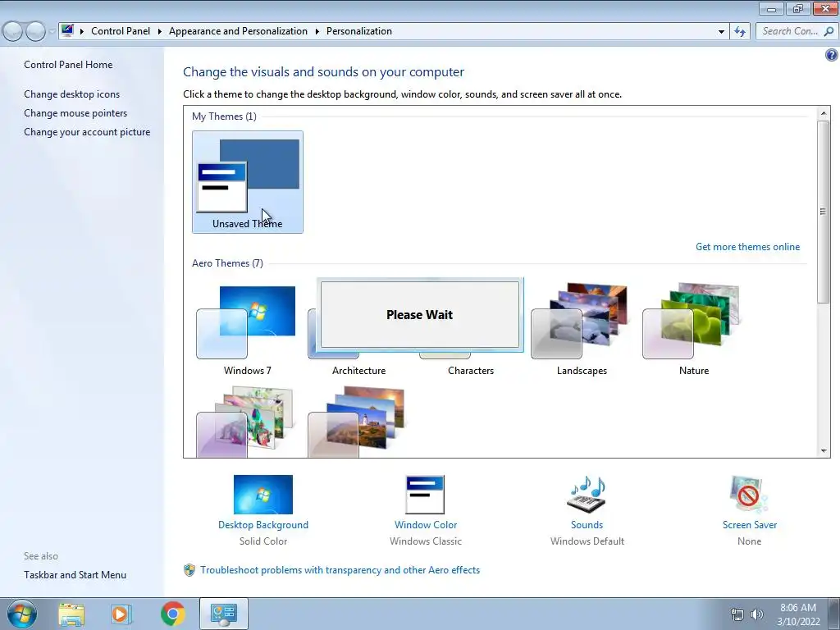Screen dimensions: 840x630
Task: Click Control Panel in the breadcrumb
Action: [121, 31]
